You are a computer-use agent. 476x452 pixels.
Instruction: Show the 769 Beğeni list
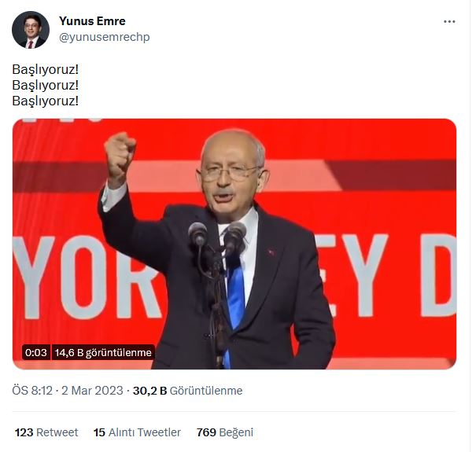coord(225,432)
